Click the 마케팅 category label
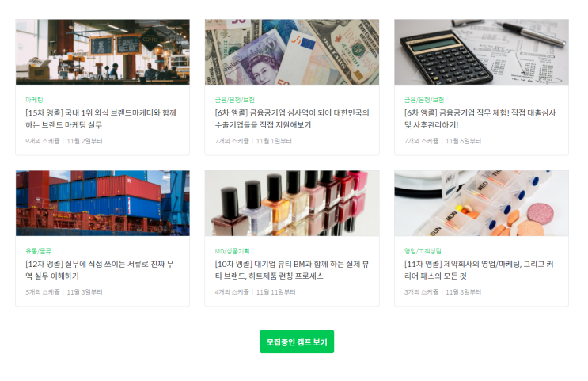Viewport: 588px width, 381px height. click(x=34, y=100)
